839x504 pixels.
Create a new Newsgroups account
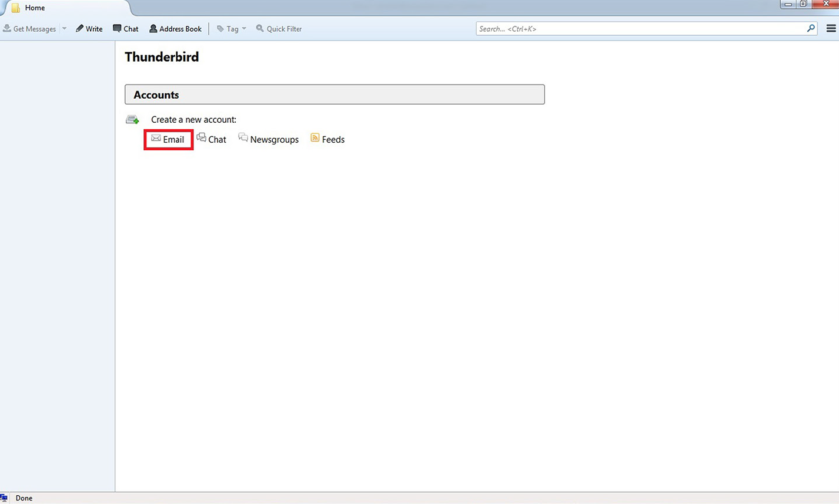[269, 139]
